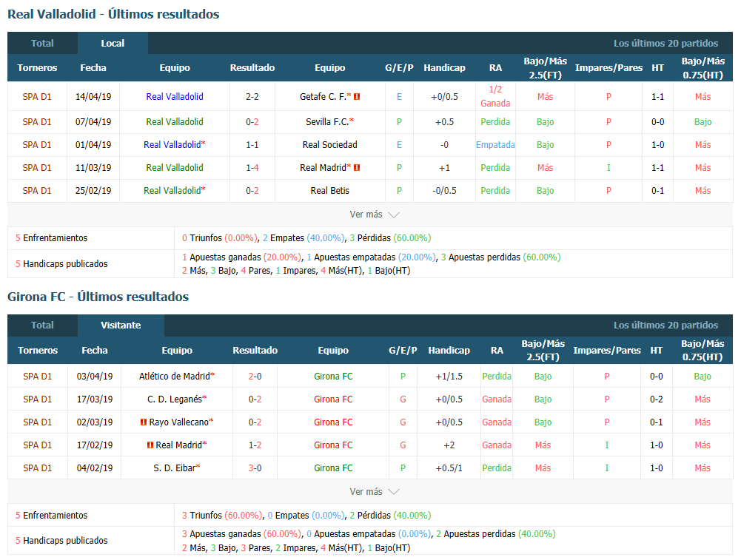Click the Empatada RA cell
This screenshot has height=560, width=741.
[x=495, y=144]
